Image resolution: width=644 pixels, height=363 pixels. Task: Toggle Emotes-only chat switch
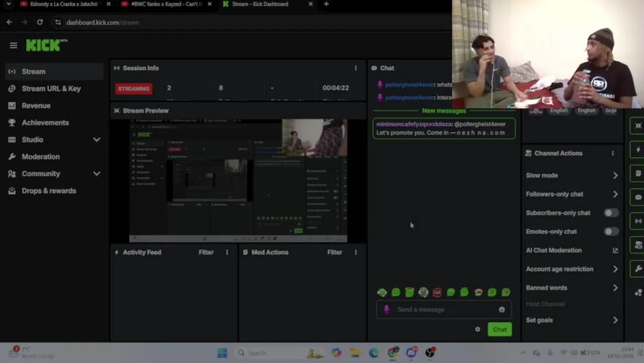pyautogui.click(x=611, y=231)
